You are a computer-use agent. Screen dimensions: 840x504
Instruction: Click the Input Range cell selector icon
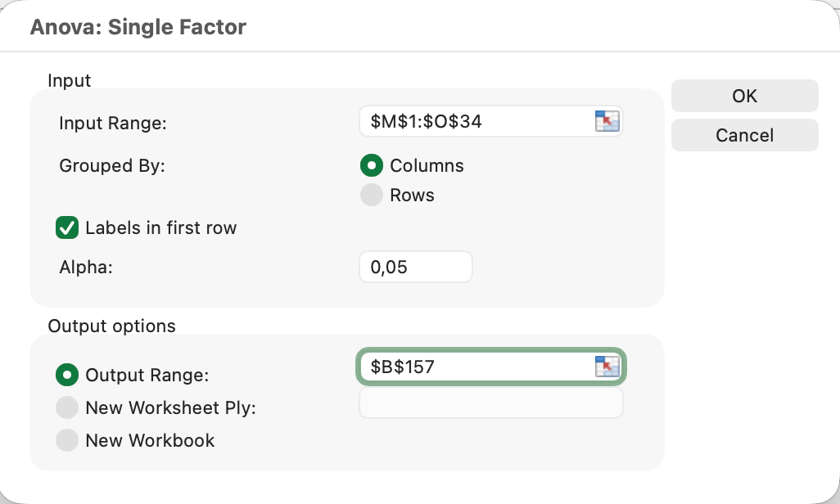tap(607, 122)
